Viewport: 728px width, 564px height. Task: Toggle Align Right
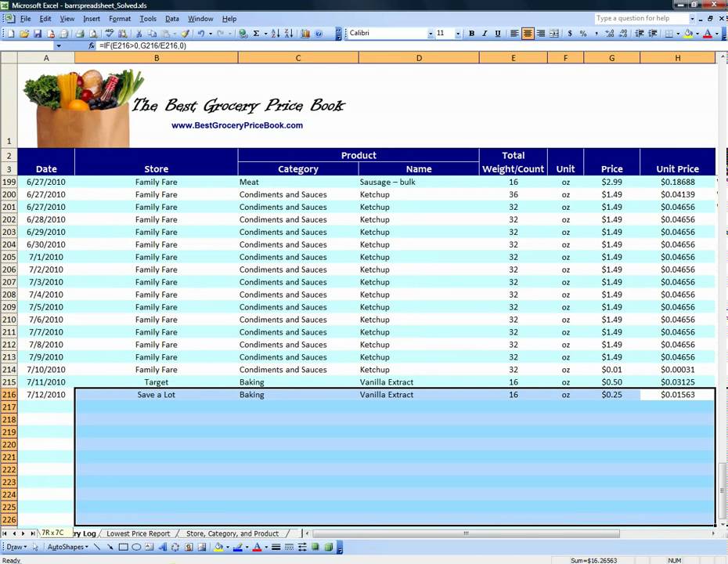point(540,34)
